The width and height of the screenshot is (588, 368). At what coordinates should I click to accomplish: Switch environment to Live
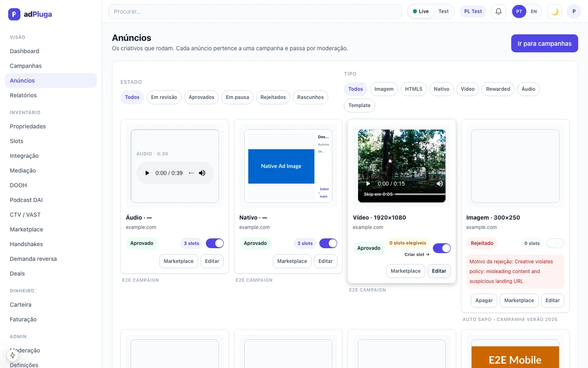click(x=421, y=11)
